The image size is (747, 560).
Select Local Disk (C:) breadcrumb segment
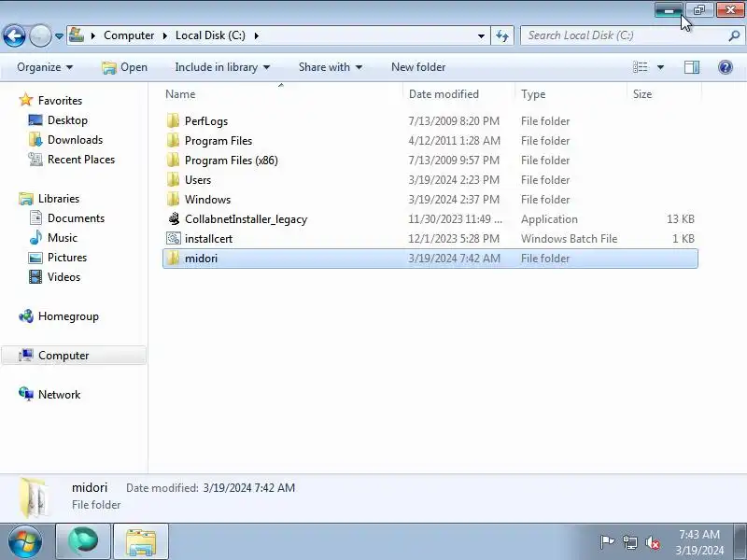(x=210, y=35)
